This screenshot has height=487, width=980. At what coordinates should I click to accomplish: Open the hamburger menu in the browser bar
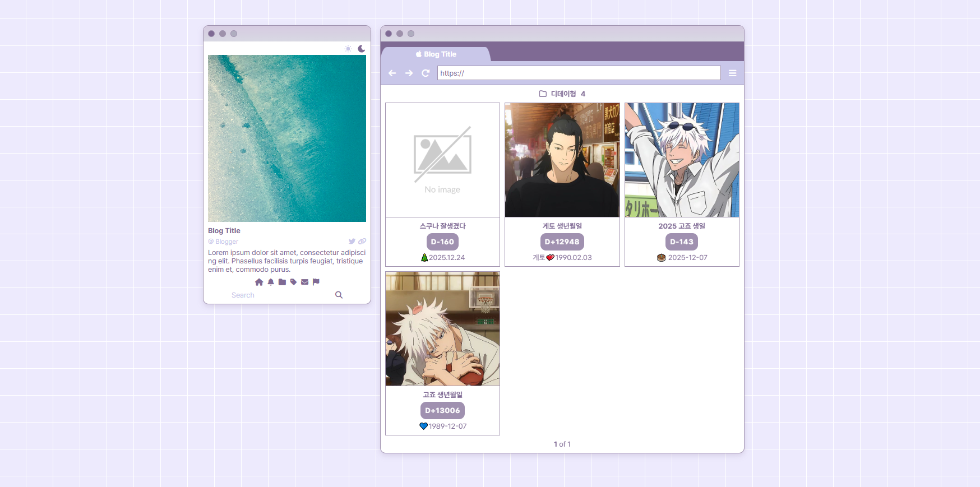click(x=732, y=73)
